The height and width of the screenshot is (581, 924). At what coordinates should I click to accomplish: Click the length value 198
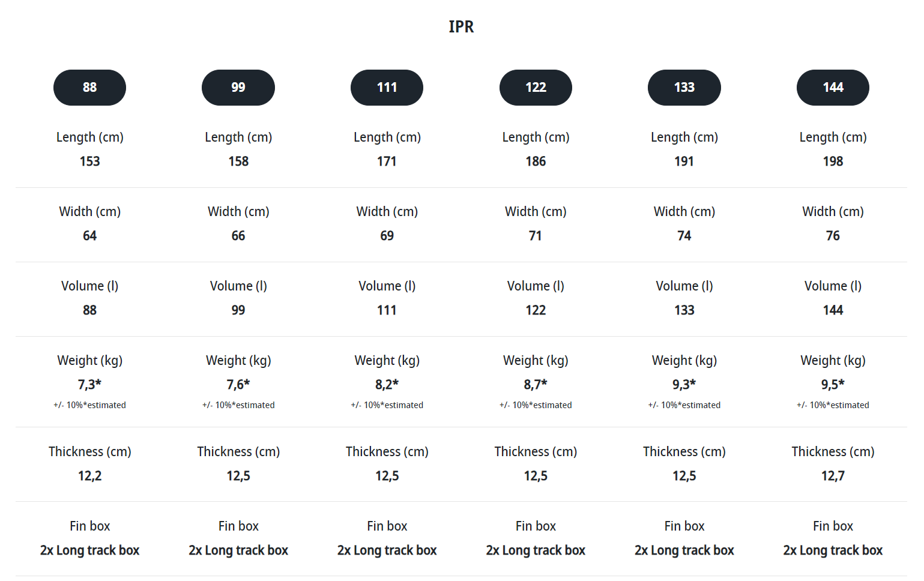[833, 161]
